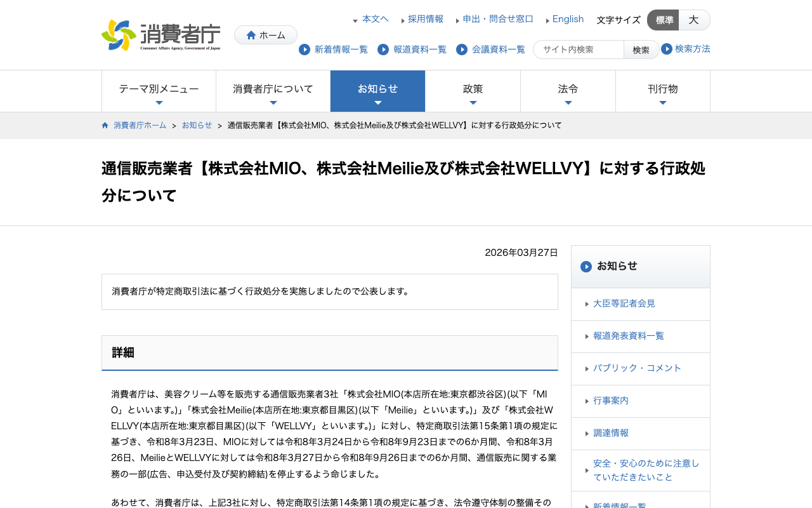
Task: Click the blue arrow icon beside 新着情報一覧
Action: [304, 50]
